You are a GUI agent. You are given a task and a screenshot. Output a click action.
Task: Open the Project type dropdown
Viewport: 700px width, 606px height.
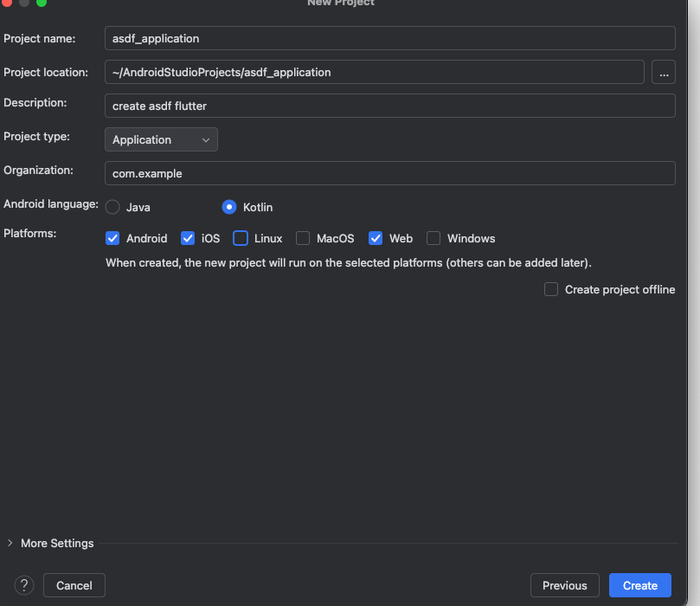(161, 139)
